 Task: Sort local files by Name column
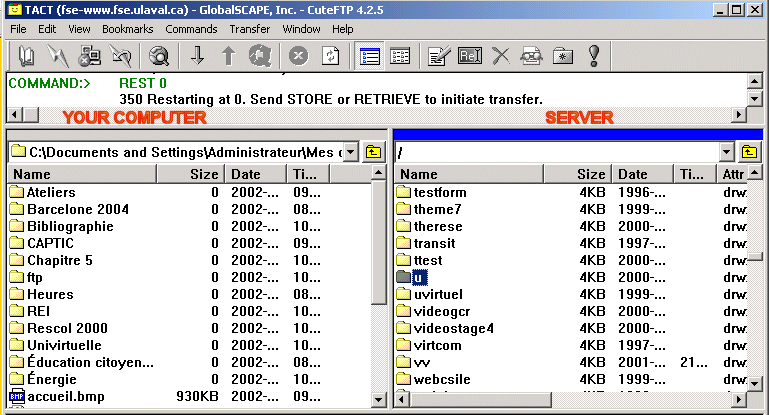coord(82,174)
